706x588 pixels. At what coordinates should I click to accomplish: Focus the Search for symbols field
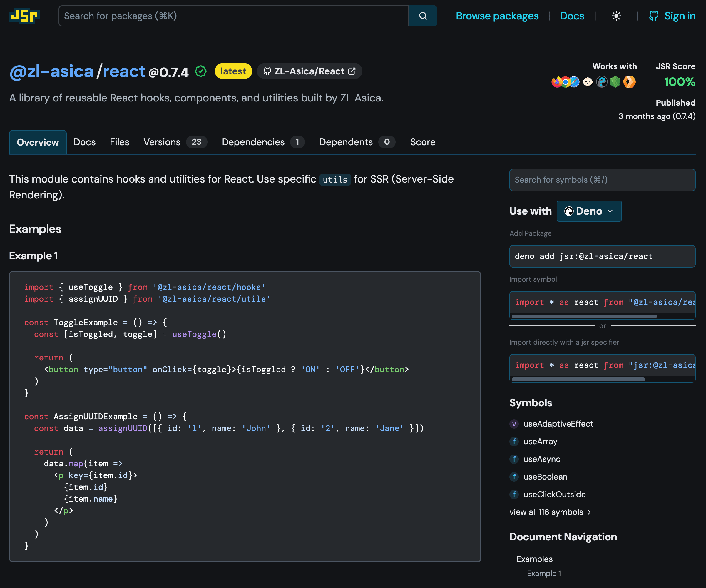(x=602, y=180)
